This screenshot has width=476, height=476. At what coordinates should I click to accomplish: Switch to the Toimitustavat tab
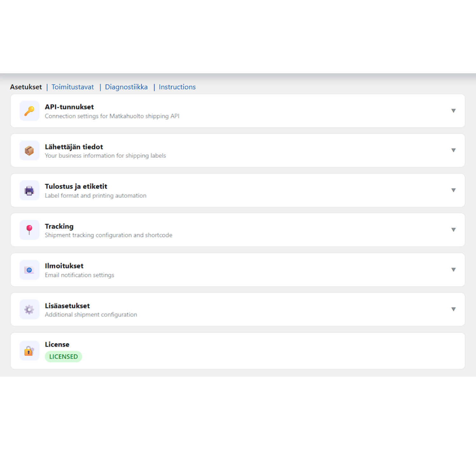click(x=73, y=87)
